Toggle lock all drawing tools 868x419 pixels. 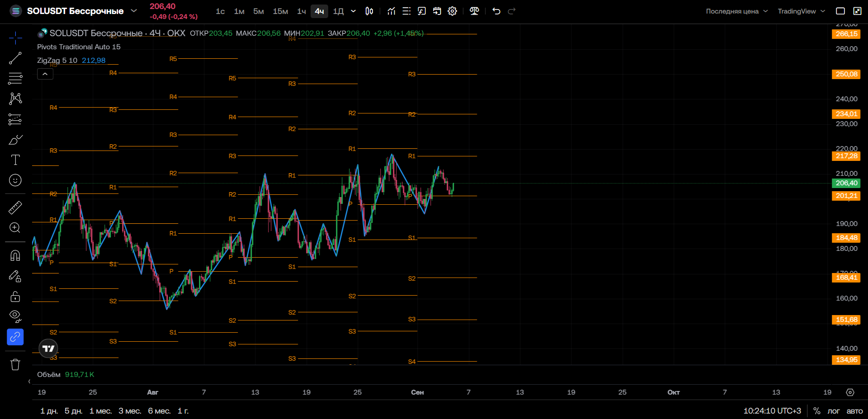[15, 297]
